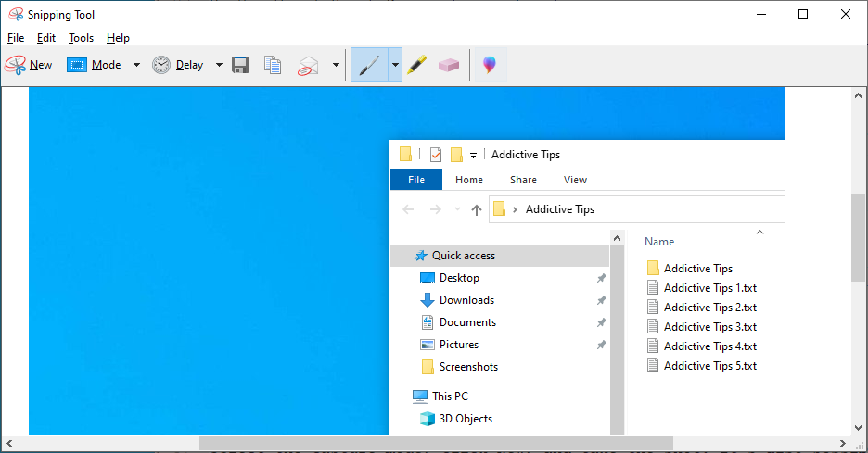Click the scroll down arrow of Snipping Tool
The height and width of the screenshot is (453, 868).
[858, 428]
